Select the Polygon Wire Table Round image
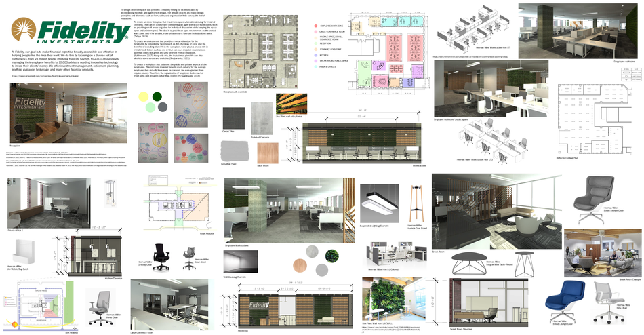Image resolution: width=644 pixels, height=335 pixels. 468,263
